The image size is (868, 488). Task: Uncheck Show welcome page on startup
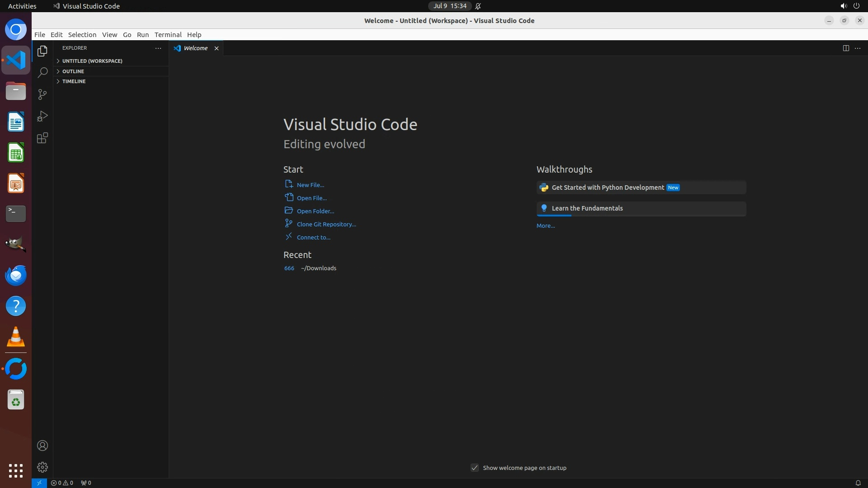tap(475, 468)
